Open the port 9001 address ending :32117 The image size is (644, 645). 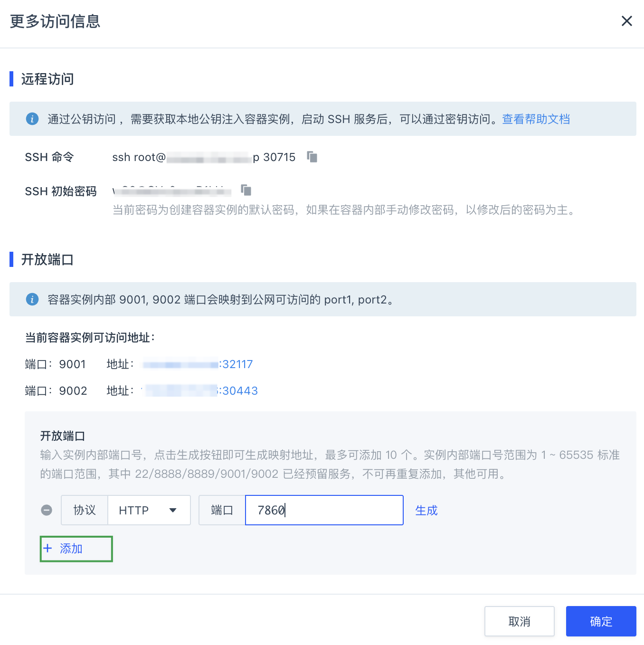198,364
